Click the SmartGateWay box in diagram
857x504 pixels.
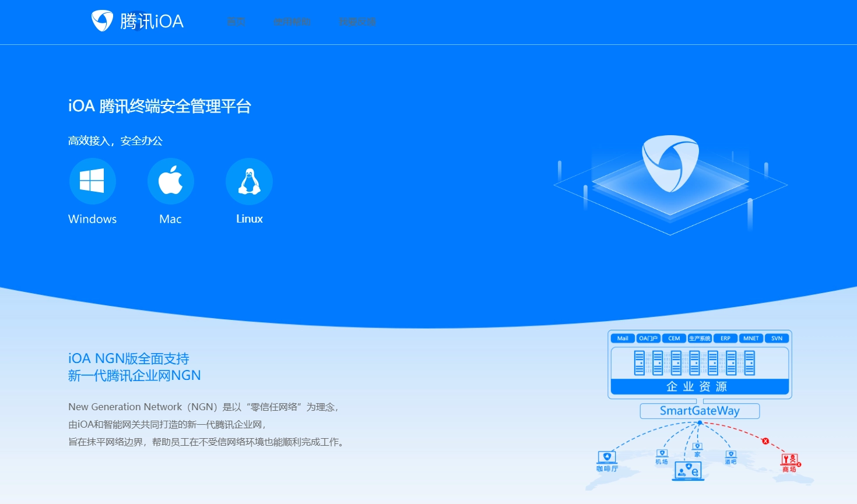tap(700, 411)
